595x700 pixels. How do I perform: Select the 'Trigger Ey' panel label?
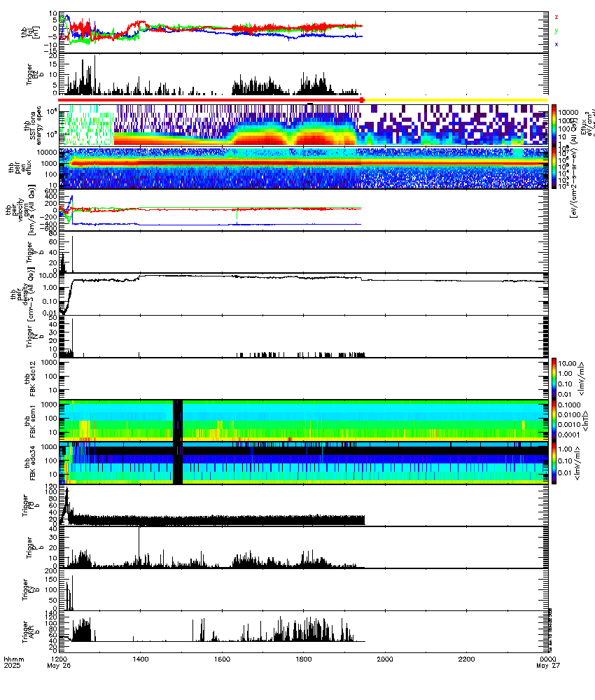[x=29, y=589]
